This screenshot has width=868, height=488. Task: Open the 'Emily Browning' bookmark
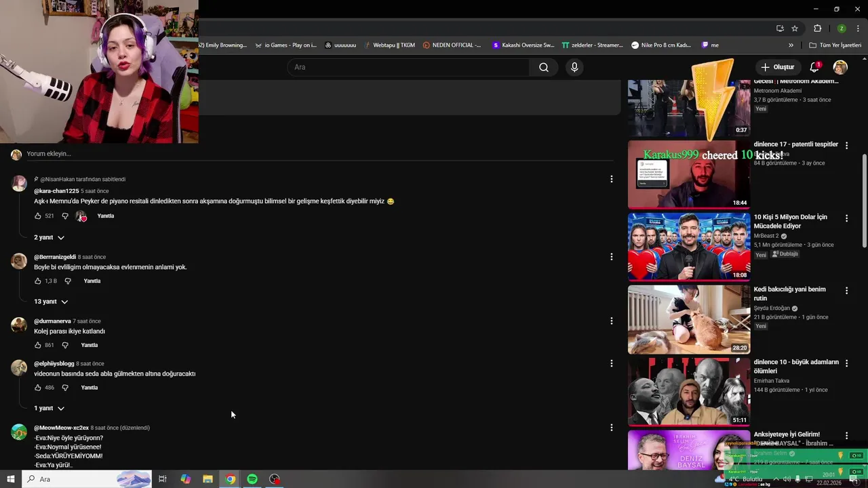(223, 45)
